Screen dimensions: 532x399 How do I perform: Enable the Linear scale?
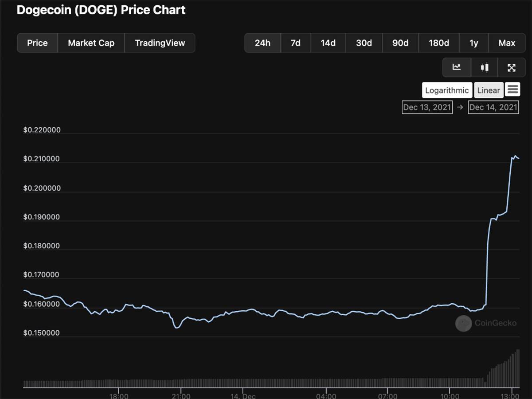click(x=489, y=90)
